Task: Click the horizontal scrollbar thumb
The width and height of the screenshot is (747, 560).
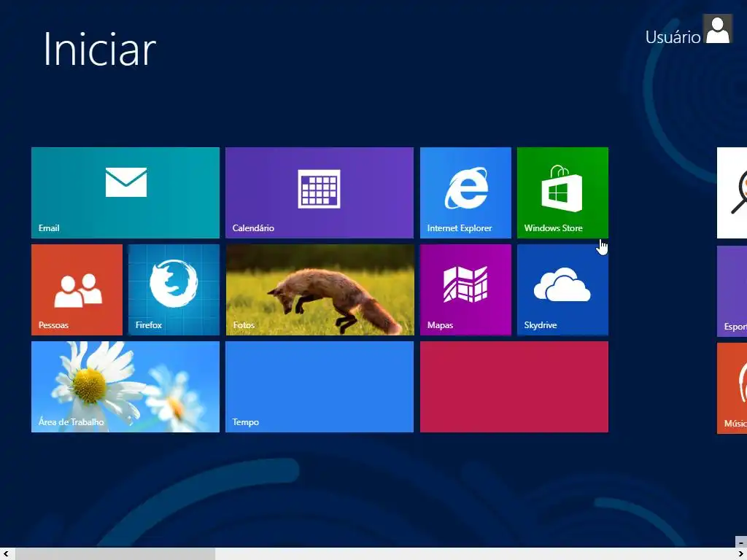Action: (x=115, y=554)
